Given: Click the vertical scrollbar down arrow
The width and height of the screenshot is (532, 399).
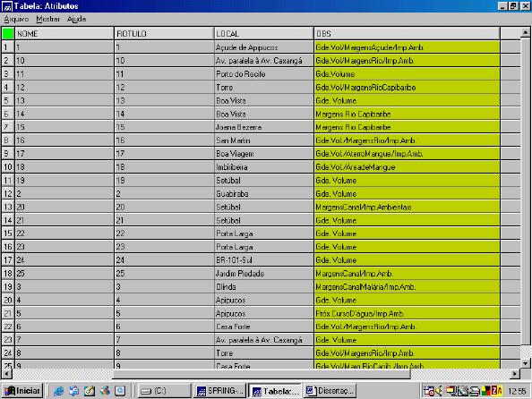Looking at the screenshot, I should 525,363.
